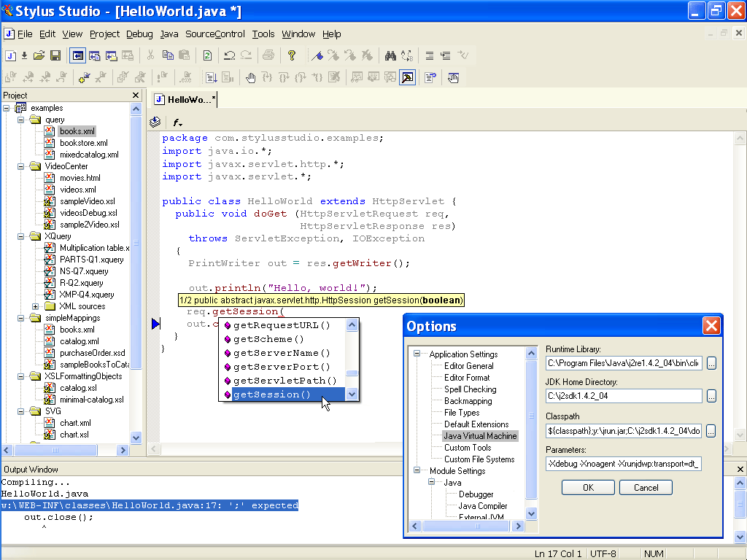Viewport: 747px width, 560px height.
Task: Cancel the Options dialog
Action: 646,487
